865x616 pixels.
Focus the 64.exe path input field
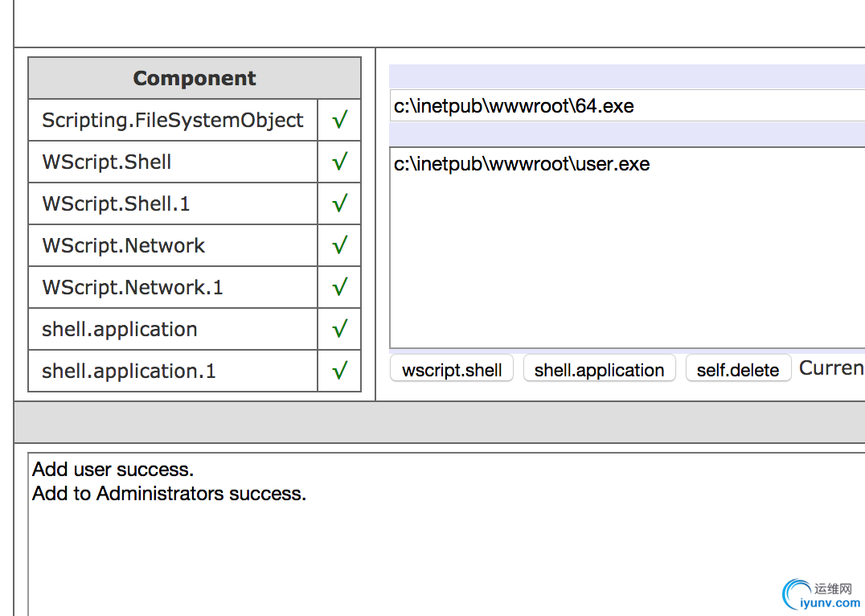(627, 106)
